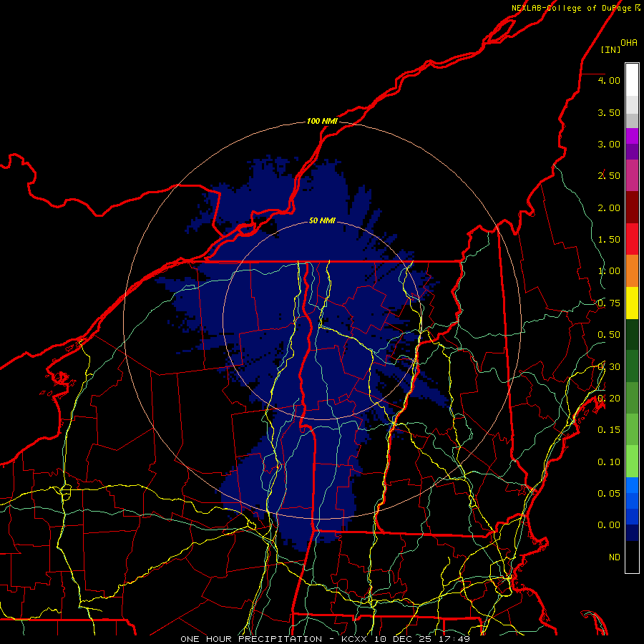The height and width of the screenshot is (644, 644).
Task: Pick the black ND swatch in legend
Action: pos(632,557)
